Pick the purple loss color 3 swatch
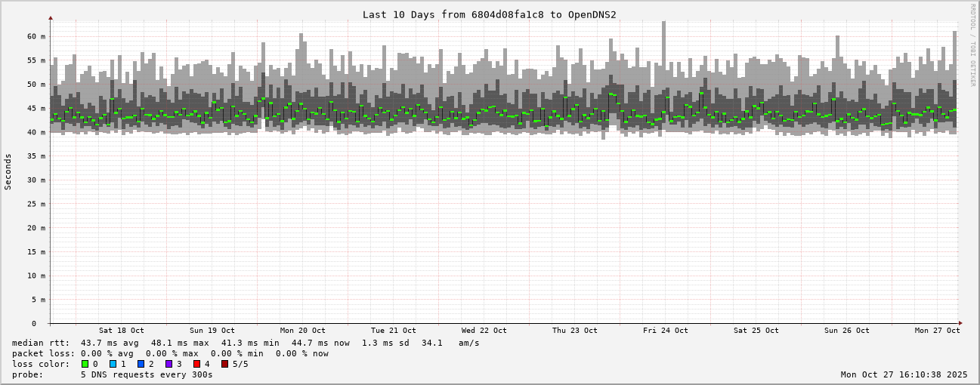Screen dimensions: 980x385 click(x=168, y=364)
